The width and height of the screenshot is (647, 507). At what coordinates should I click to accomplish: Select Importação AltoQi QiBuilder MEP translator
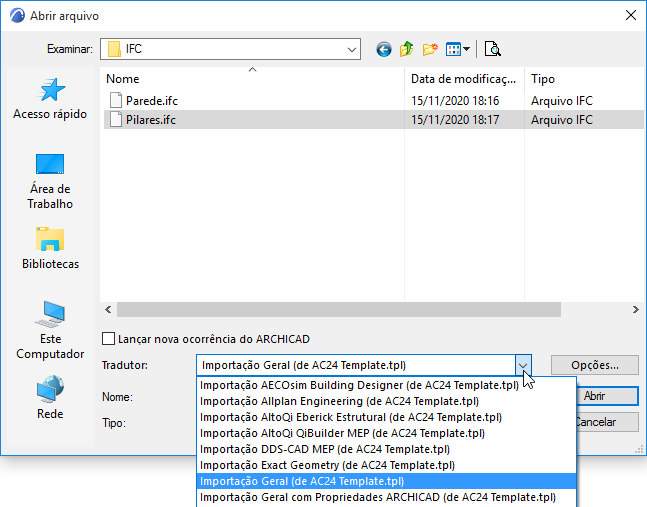(386, 434)
